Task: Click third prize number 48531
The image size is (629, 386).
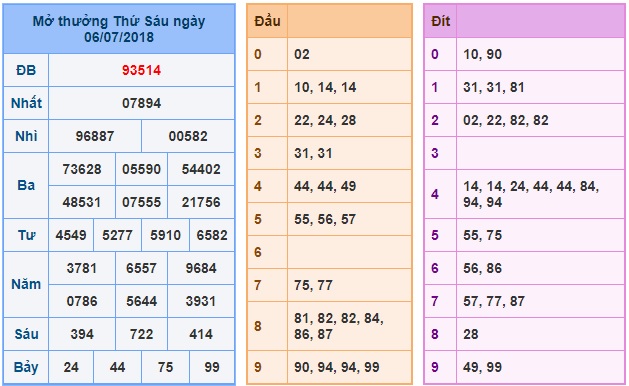Action: (82, 202)
